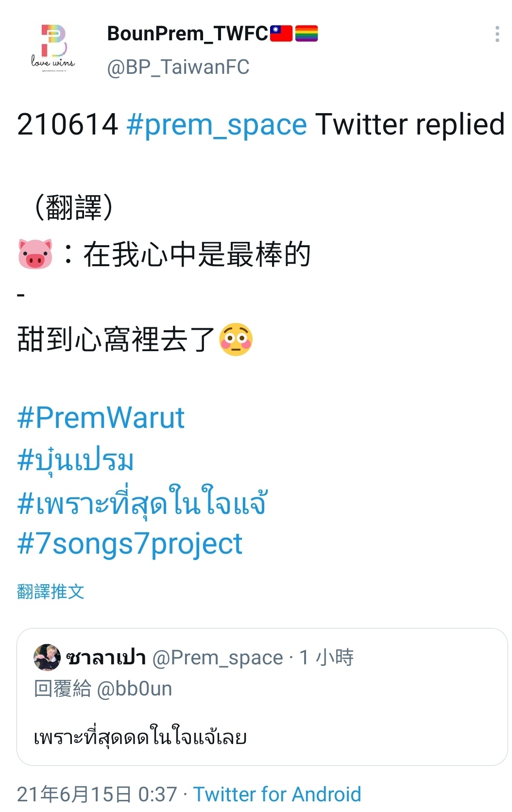The width and height of the screenshot is (512, 812).
Task: Open the #เพราะที่สุดในใจแจ้ hashtag
Action: point(142,502)
